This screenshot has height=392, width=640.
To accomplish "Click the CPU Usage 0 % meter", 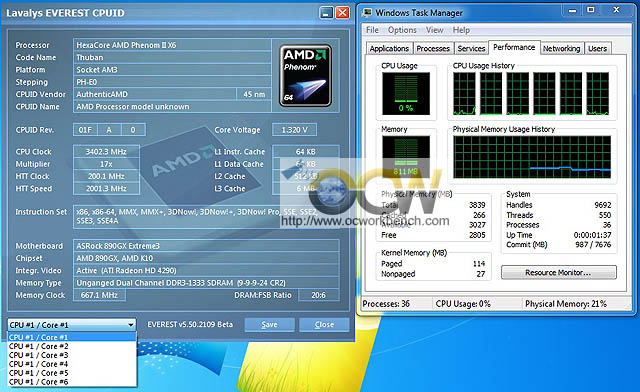I will (406, 94).
